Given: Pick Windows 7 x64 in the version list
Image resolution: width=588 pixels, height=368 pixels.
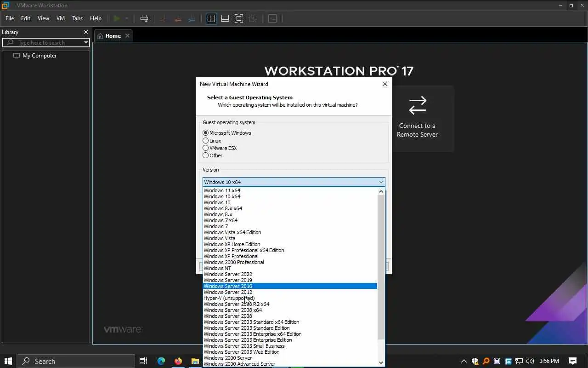Looking at the screenshot, I should (x=290, y=220).
